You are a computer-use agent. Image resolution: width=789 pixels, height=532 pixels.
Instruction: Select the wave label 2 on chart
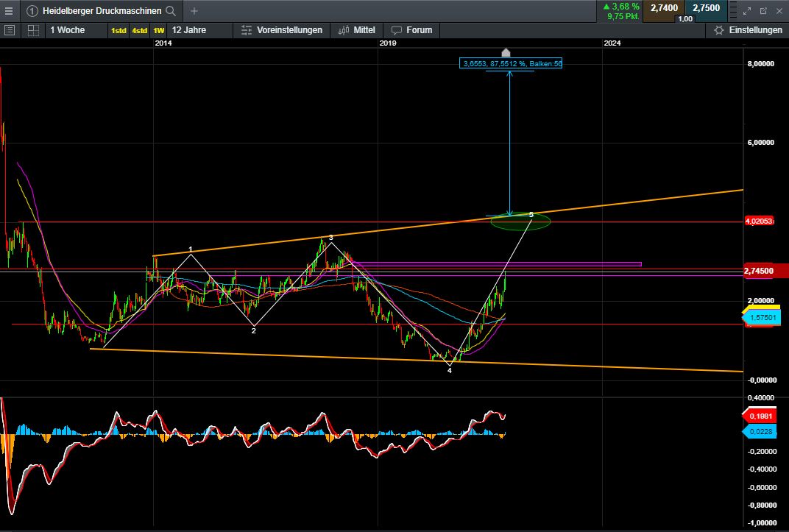click(254, 331)
